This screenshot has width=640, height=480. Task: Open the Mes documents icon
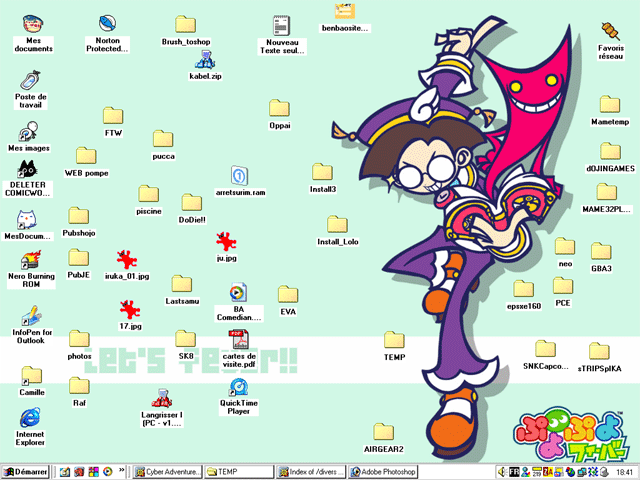[x=33, y=24]
